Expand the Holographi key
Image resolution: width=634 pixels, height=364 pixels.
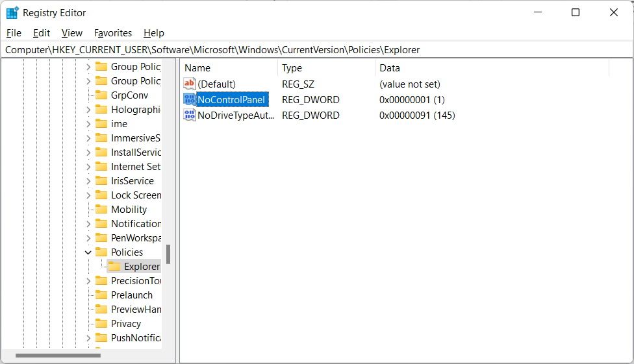click(88, 110)
